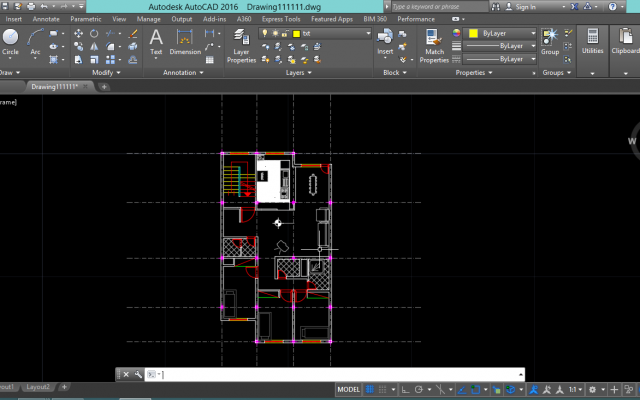Select the Circle draw tool
The image size is (640, 400).
[10, 42]
